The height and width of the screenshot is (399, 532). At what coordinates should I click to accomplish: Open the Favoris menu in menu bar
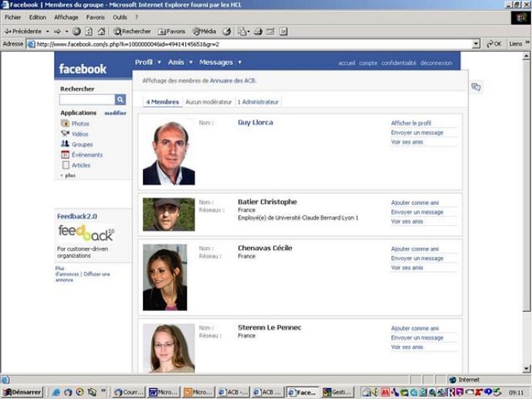95,17
